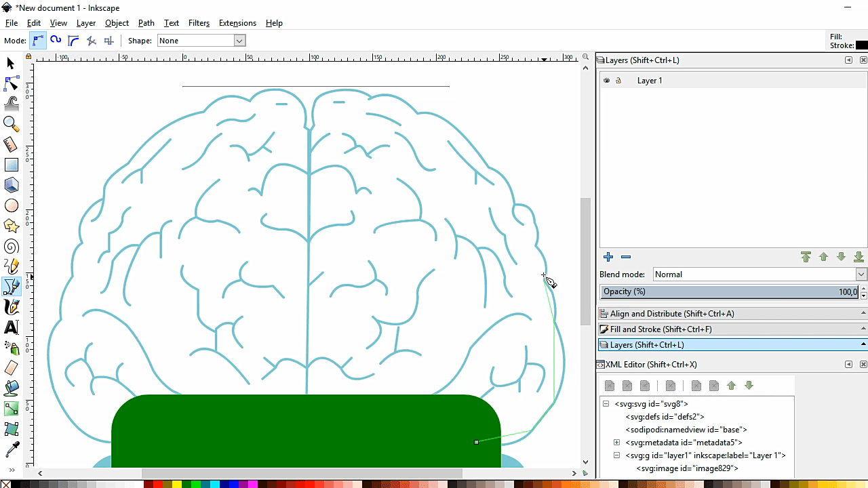Select the Selector arrow tool
The width and height of the screenshot is (868, 488).
(x=9, y=63)
